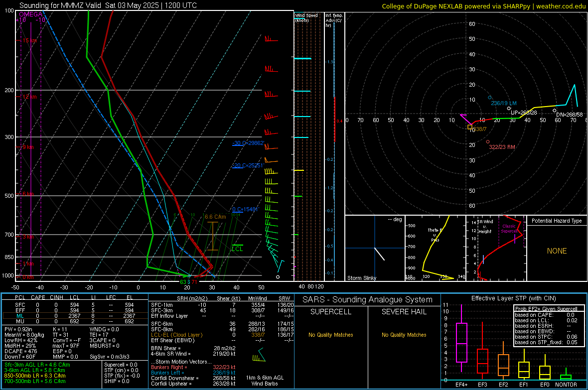Click the Sfc-3km AGL LR = 4.6 C/km line
588x390 pixels.
point(37,365)
